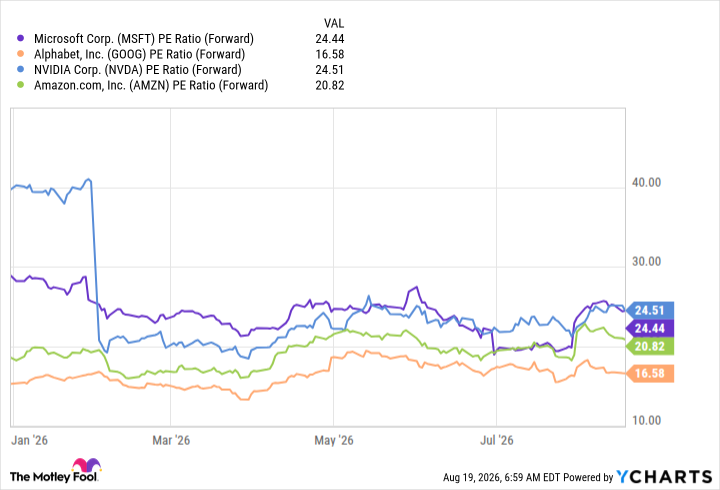The image size is (720, 490).
Task: Click the purple 24.44 end-value flag
Action: (650, 328)
